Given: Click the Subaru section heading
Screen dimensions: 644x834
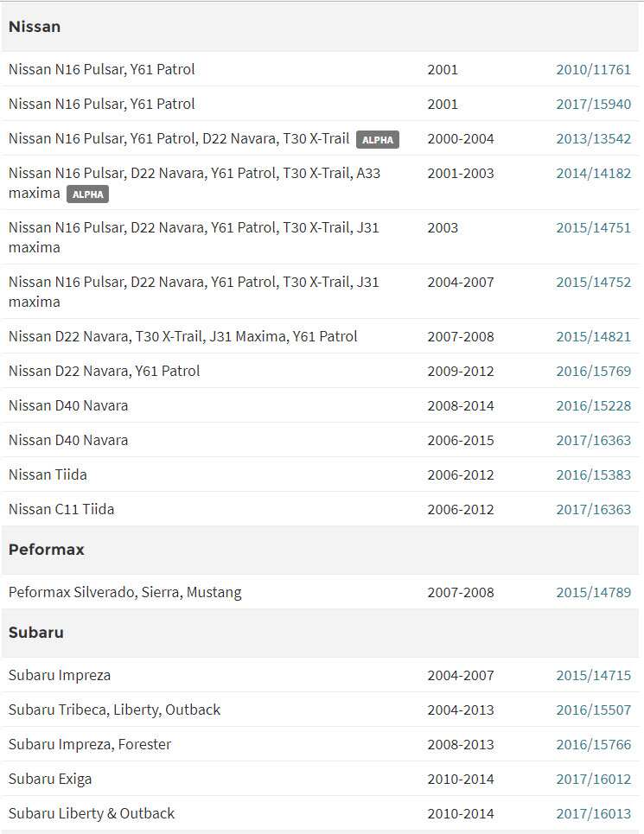Looking at the screenshot, I should (x=36, y=633).
